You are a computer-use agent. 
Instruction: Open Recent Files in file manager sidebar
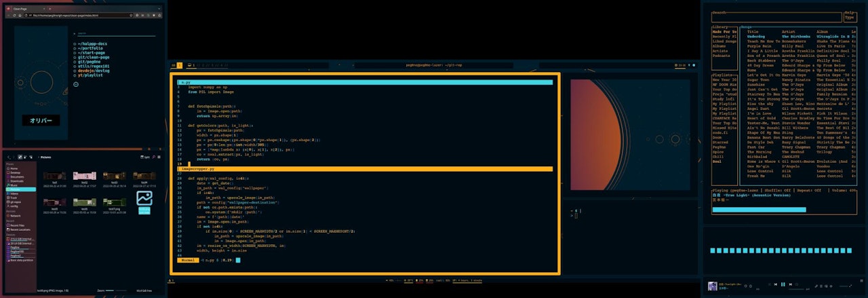tap(17, 225)
